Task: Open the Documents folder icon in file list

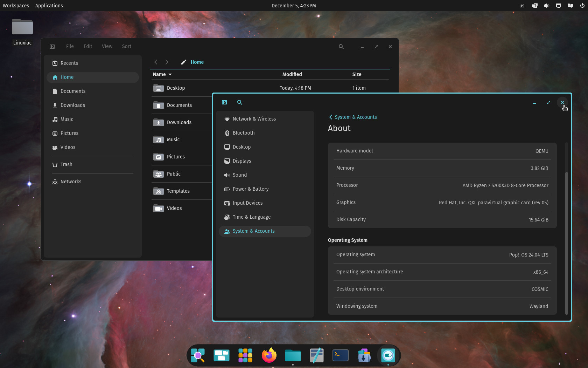Action: [x=159, y=105]
